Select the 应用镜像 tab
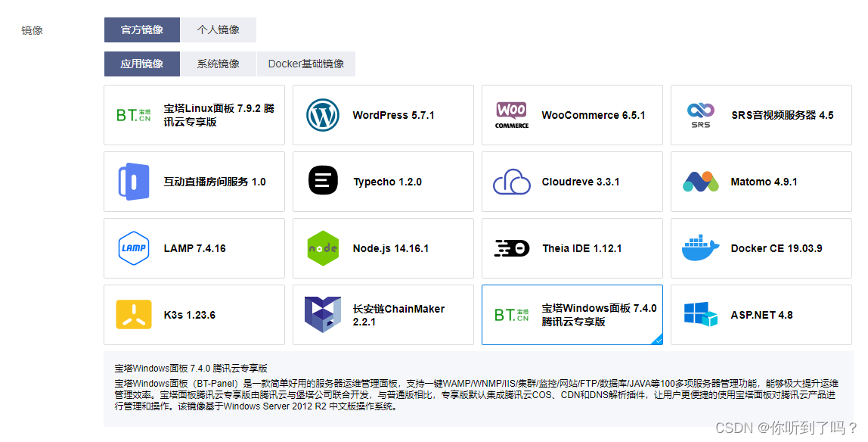The height and width of the screenshot is (442, 868). pos(141,64)
